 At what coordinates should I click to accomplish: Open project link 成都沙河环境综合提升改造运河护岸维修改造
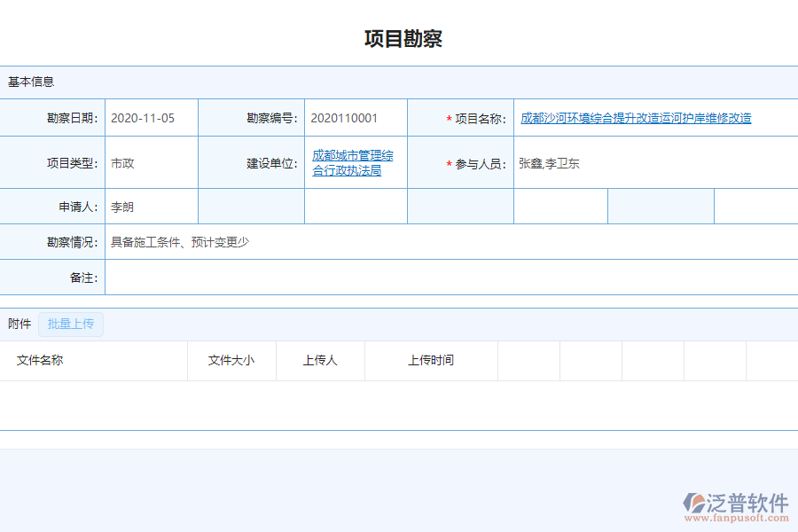pyautogui.click(x=635, y=116)
